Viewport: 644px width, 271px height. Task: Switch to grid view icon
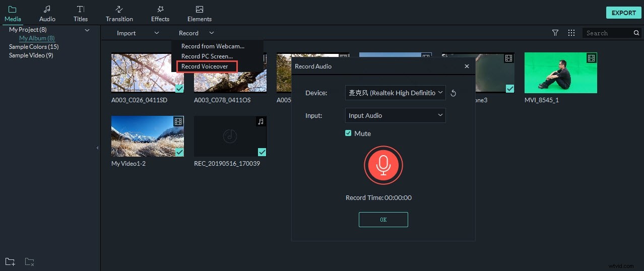[571, 33]
